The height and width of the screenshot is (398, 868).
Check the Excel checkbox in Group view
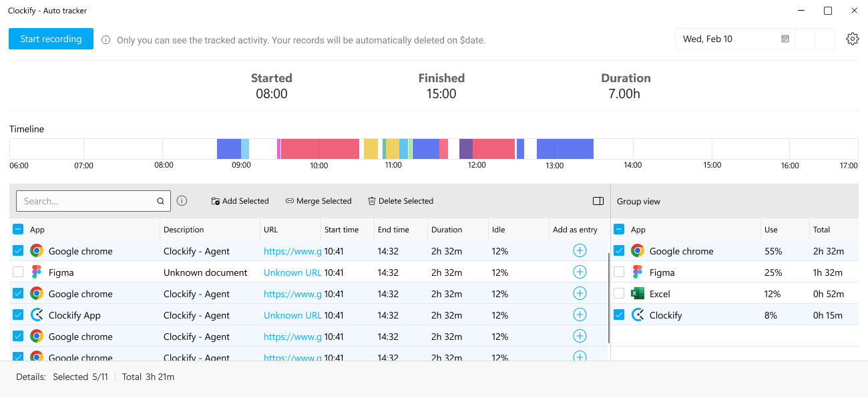(x=619, y=294)
